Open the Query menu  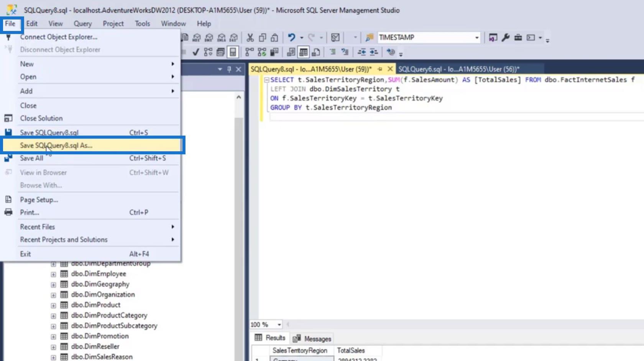pos(83,24)
